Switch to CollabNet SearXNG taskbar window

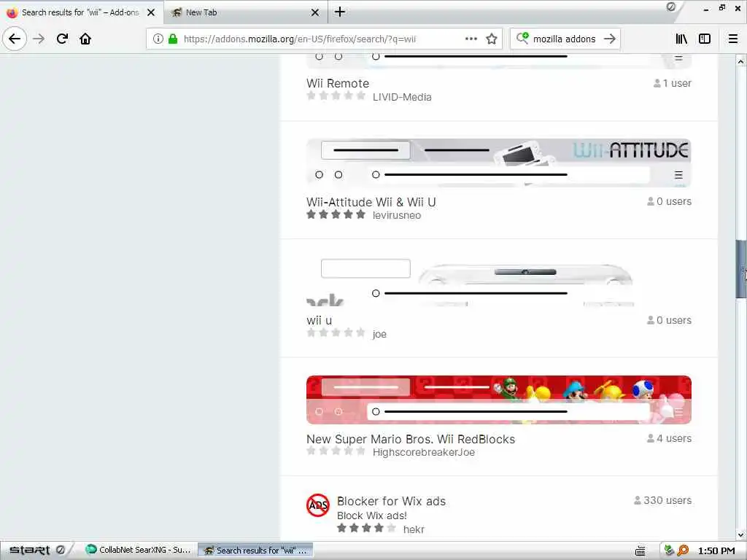tap(138, 550)
